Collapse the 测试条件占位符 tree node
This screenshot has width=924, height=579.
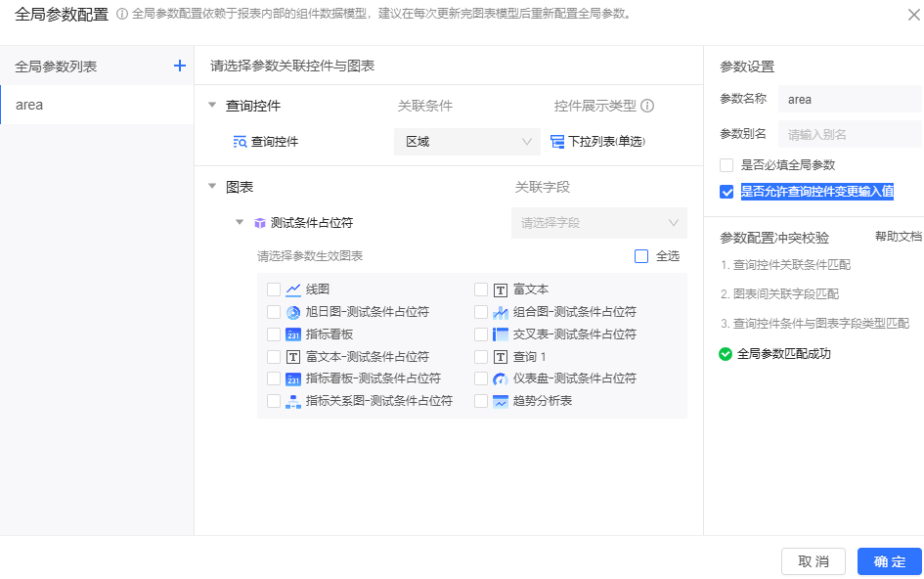point(240,223)
